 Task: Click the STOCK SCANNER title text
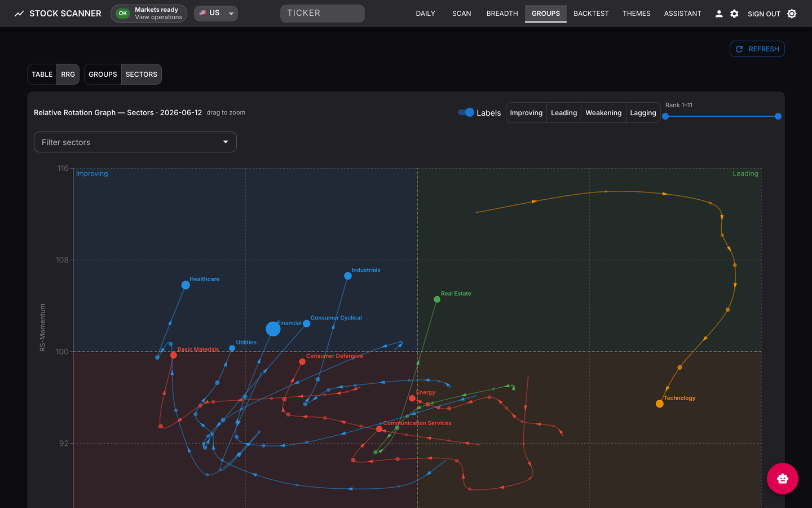pyautogui.click(x=65, y=14)
